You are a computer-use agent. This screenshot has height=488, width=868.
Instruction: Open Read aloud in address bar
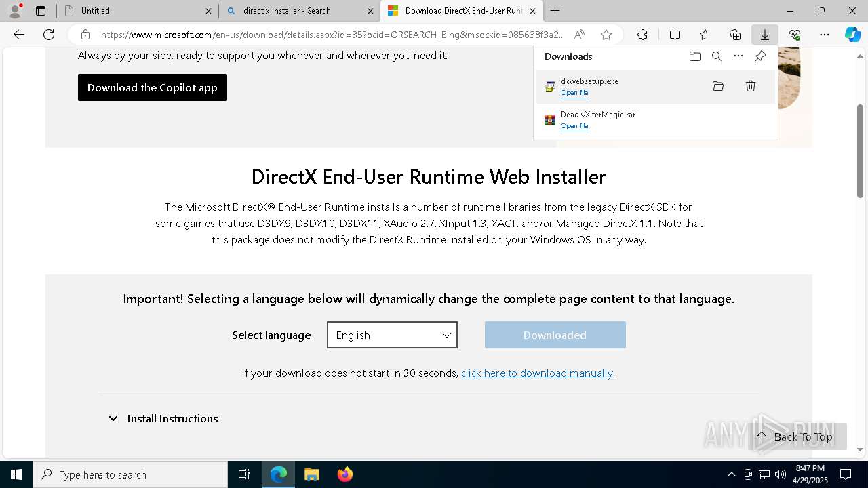pos(579,35)
